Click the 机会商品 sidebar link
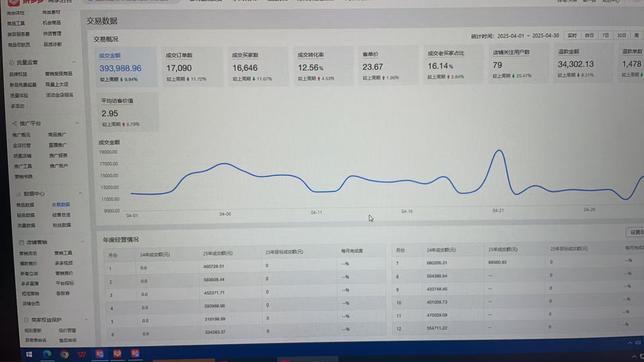This screenshot has height=362, width=644. coord(52,23)
